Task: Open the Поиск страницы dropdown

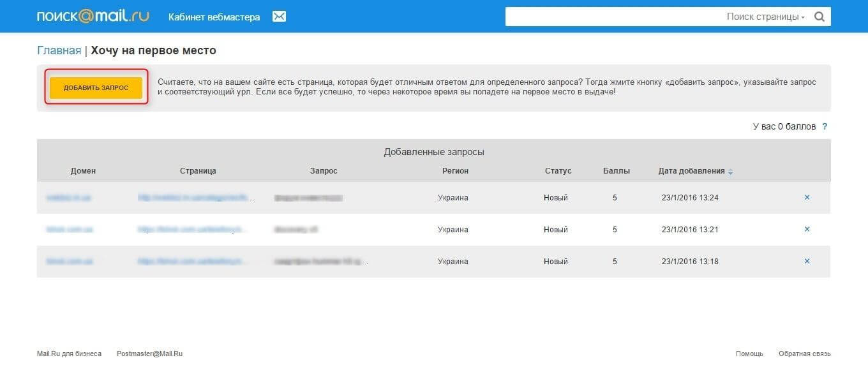Action: coord(765,17)
